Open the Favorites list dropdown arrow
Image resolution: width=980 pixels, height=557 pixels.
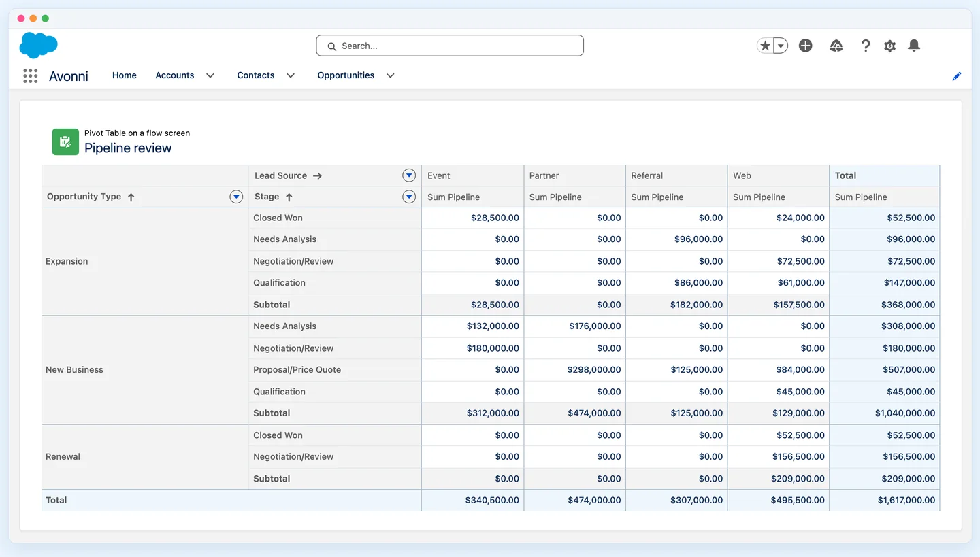(781, 46)
